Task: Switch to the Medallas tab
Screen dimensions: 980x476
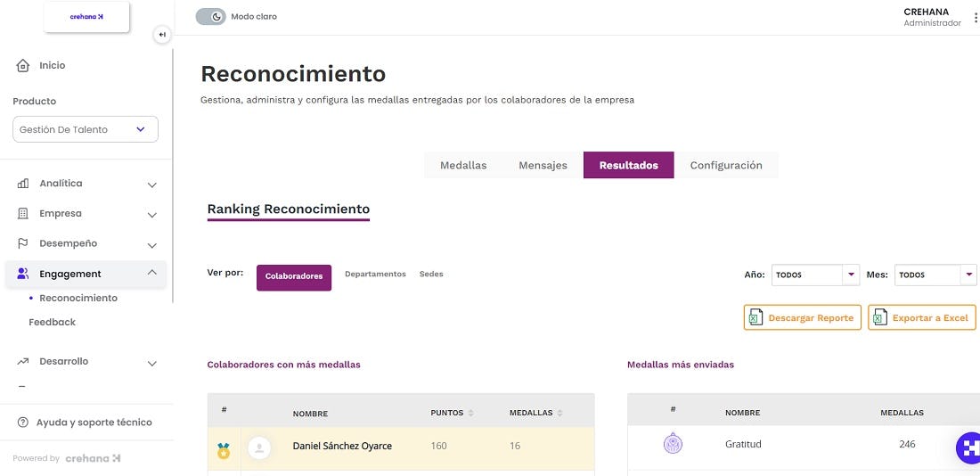Action: click(x=463, y=165)
